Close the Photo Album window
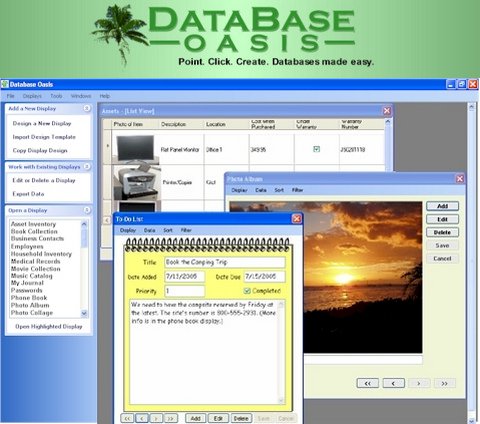The width and height of the screenshot is (480, 424). [x=460, y=179]
